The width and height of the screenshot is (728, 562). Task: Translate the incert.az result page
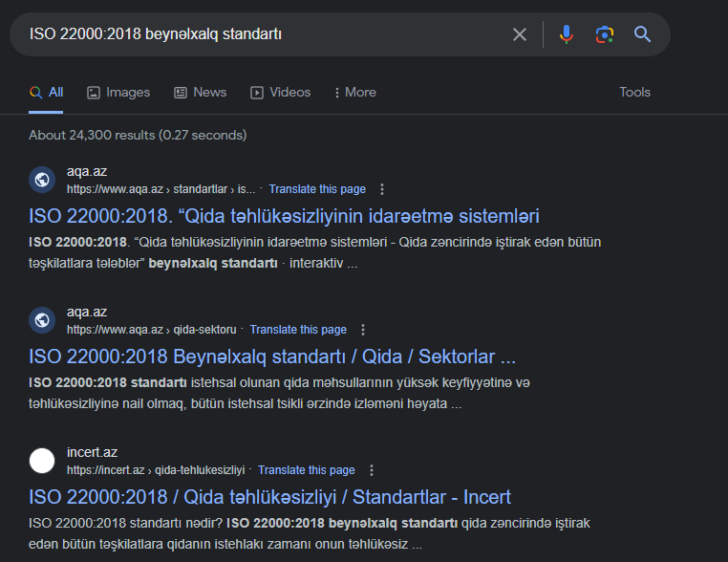(306, 470)
